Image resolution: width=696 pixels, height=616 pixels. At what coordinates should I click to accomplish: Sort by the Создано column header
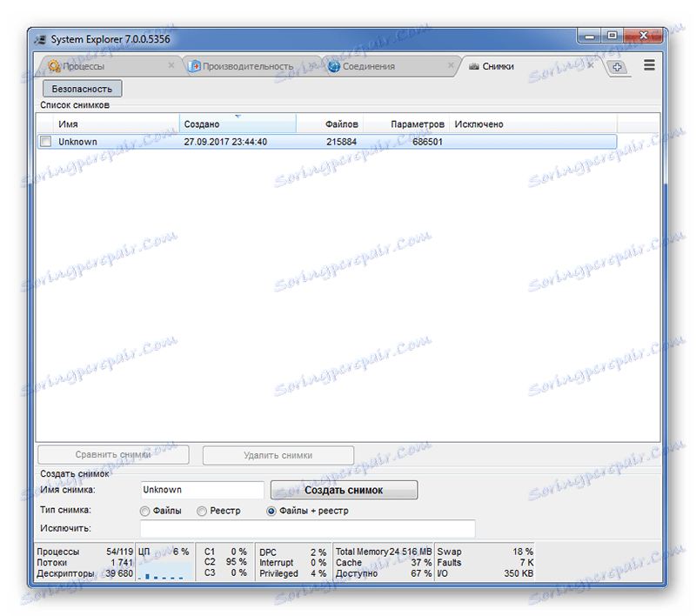(x=238, y=124)
